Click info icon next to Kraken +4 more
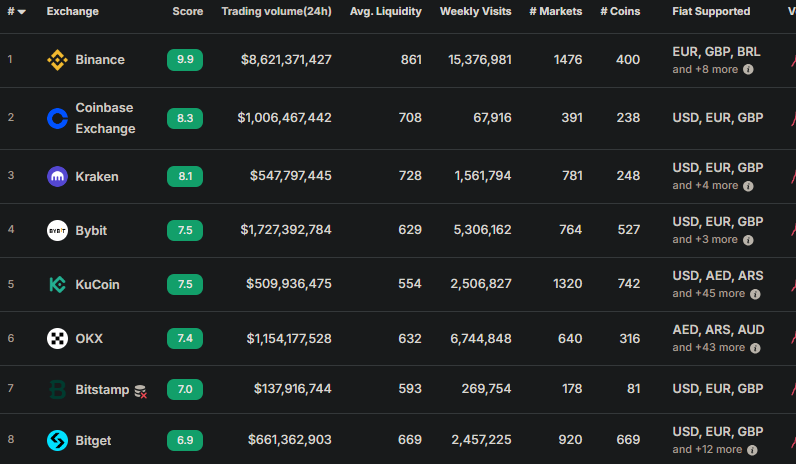The width and height of the screenshot is (796, 464). 748,186
